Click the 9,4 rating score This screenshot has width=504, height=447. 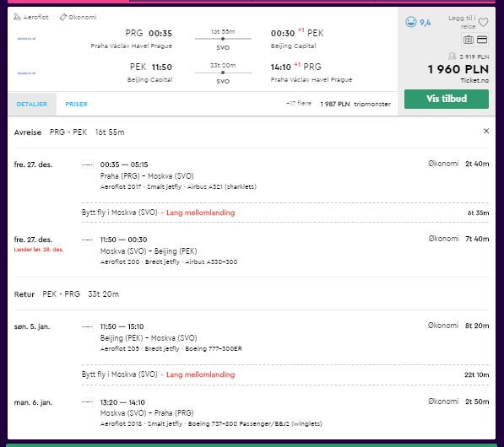(425, 23)
